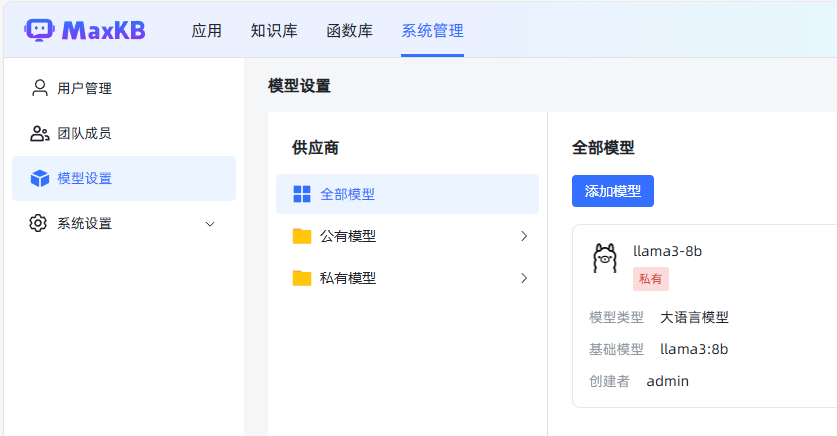Select 模型设置 in the sidebar
The image size is (837, 436).
[x=124, y=178]
